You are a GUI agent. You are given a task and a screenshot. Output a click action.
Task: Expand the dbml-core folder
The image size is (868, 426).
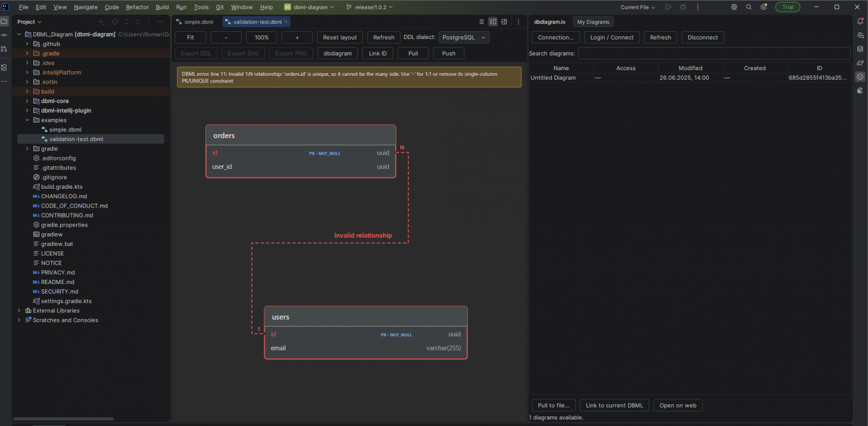[28, 101]
